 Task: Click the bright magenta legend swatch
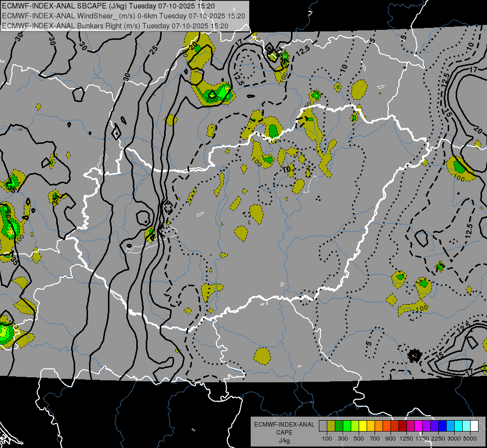(419, 426)
